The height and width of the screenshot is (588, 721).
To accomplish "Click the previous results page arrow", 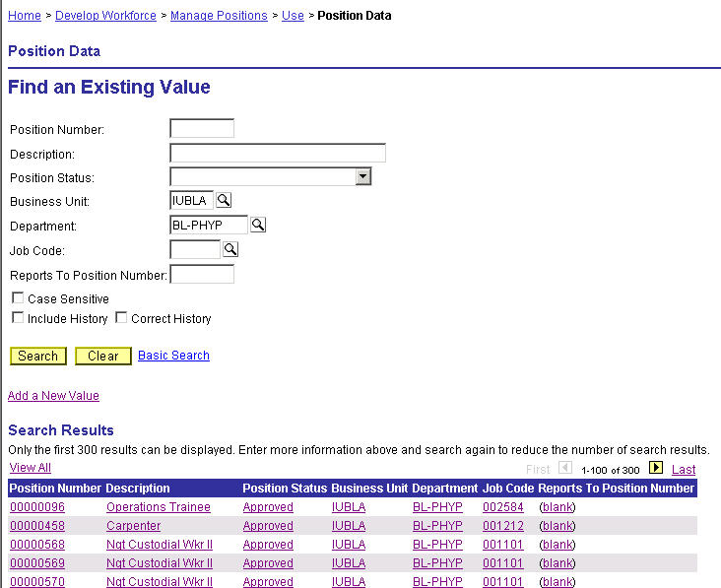I will coord(565,468).
